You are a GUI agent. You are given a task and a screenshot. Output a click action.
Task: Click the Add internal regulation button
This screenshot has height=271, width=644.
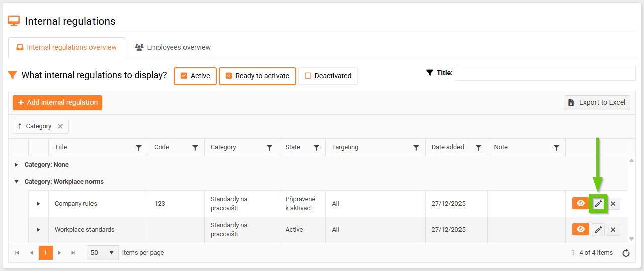click(x=57, y=103)
